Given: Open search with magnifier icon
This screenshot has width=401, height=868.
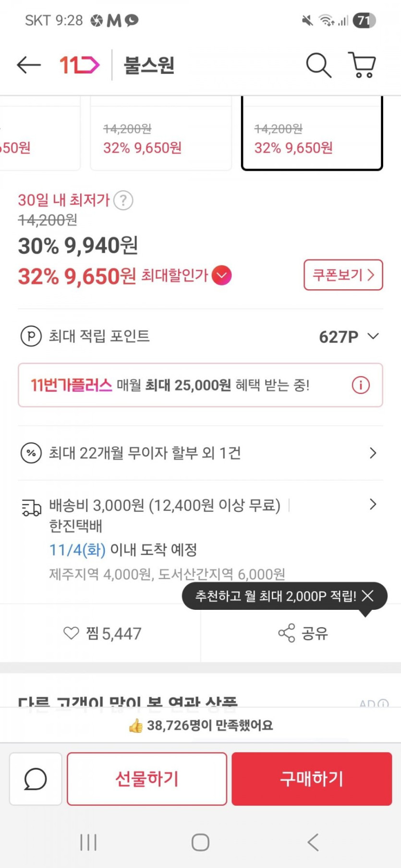Looking at the screenshot, I should tap(318, 65).
